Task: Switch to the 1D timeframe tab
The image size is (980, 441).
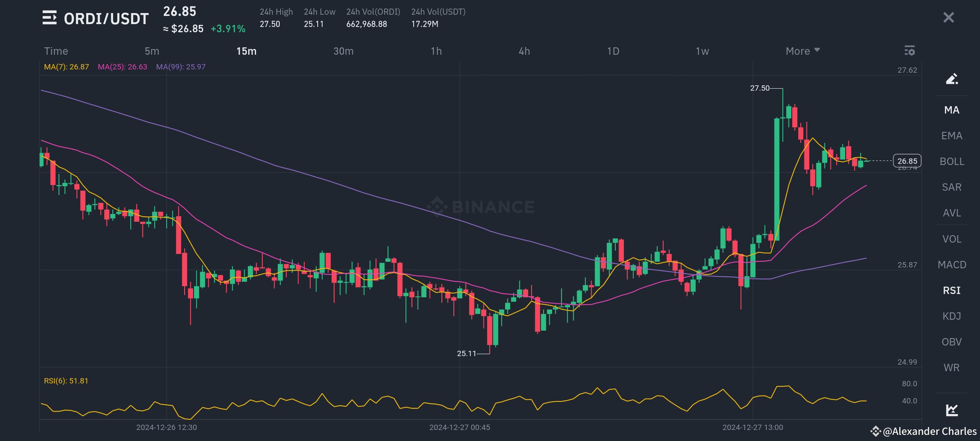Action: pos(613,51)
